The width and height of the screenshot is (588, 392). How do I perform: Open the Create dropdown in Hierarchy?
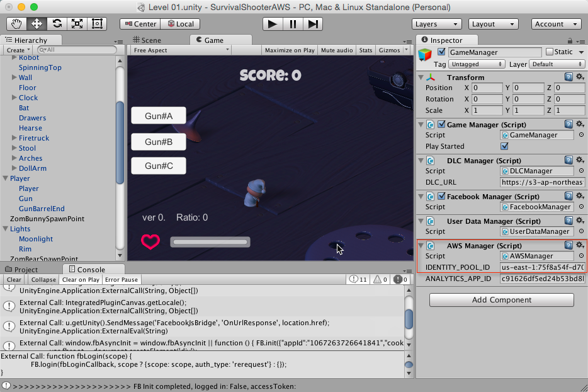[18, 50]
